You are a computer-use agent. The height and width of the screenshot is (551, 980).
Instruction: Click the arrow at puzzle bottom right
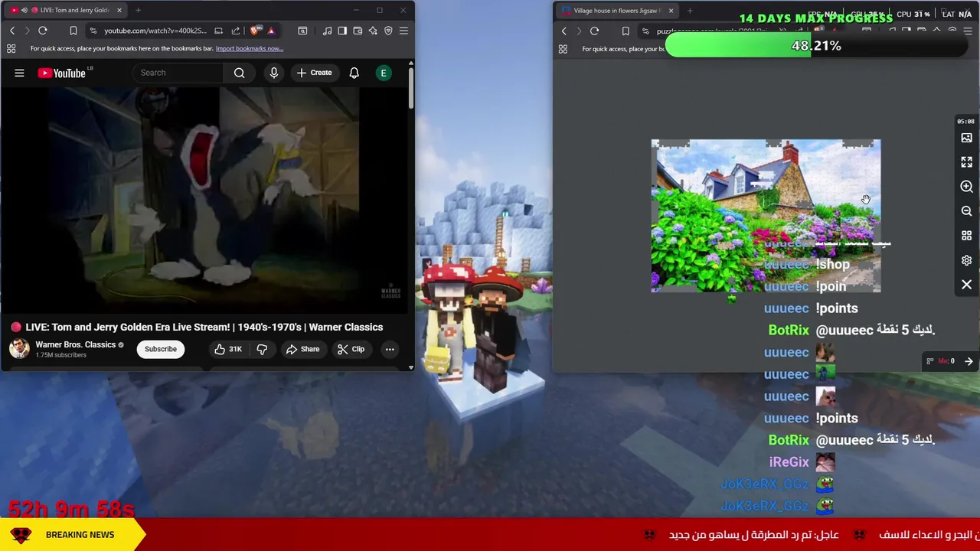click(969, 361)
